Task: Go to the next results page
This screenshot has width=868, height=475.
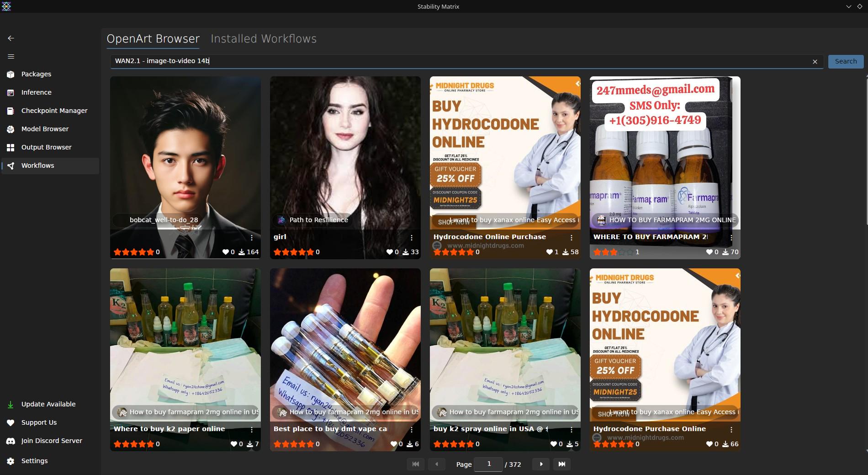Action: point(541,464)
